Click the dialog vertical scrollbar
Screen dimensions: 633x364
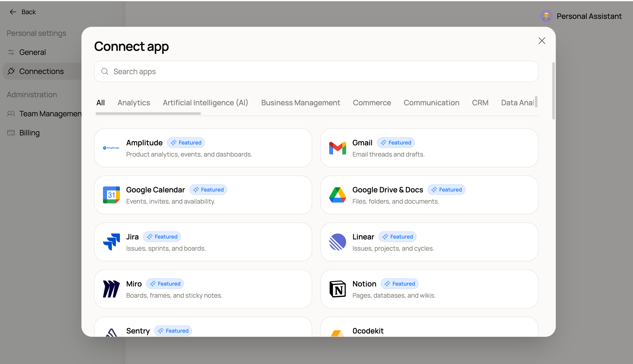[x=553, y=91]
